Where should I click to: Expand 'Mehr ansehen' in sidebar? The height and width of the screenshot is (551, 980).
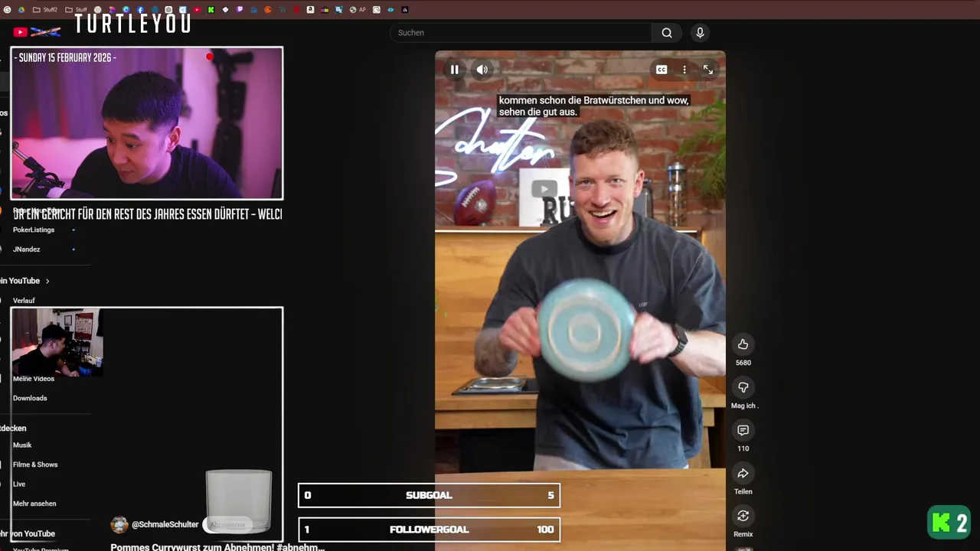coord(34,504)
